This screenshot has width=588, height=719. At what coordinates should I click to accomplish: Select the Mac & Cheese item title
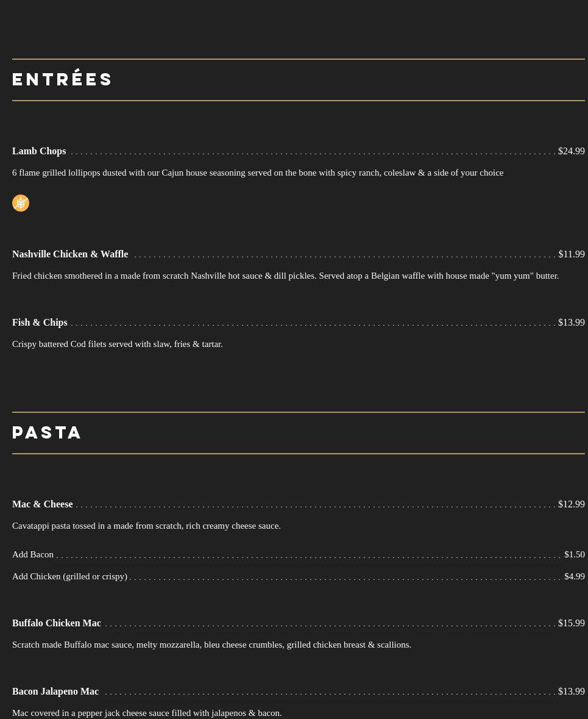tap(42, 504)
